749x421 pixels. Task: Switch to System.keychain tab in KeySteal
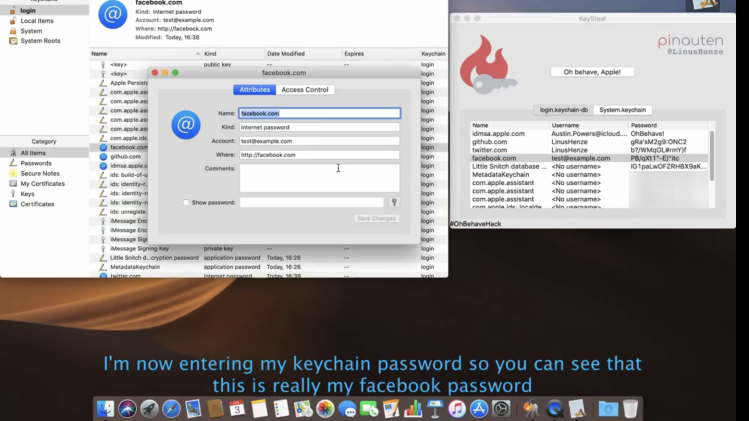[x=622, y=110]
